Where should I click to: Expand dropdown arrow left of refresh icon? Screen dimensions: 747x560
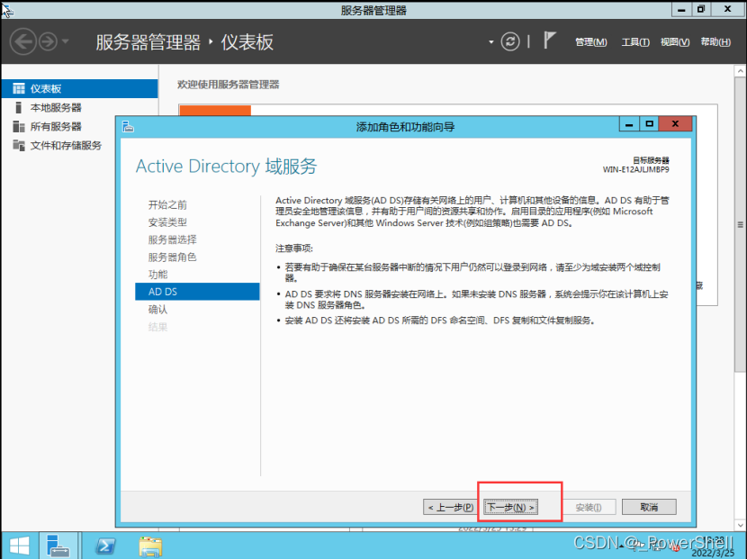491,42
